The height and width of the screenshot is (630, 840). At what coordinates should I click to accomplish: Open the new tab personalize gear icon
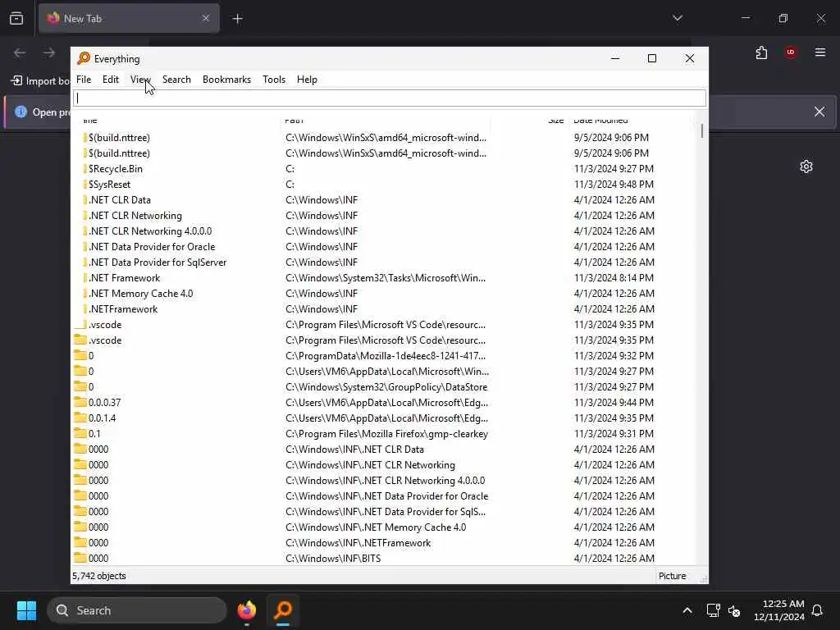(806, 167)
